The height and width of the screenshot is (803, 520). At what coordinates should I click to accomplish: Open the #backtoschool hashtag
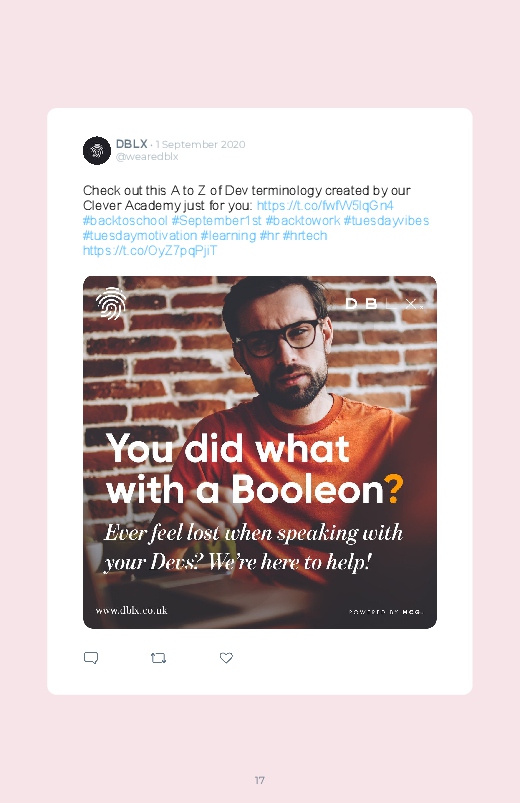click(x=125, y=221)
